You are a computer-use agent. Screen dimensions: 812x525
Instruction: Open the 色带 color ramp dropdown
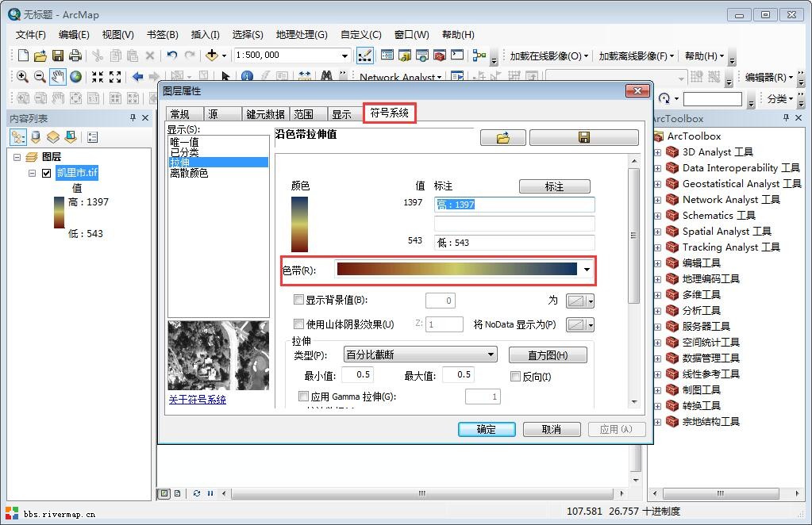click(587, 270)
